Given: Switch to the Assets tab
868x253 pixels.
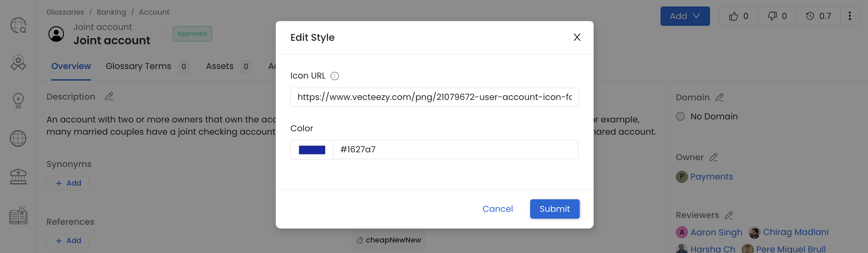Looking at the screenshot, I should coord(228,66).
